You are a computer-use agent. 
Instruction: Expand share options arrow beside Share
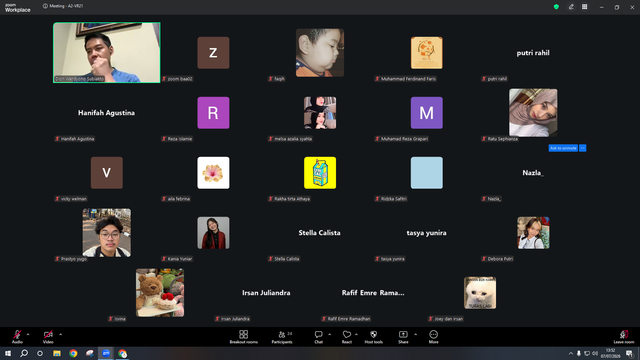click(x=416, y=334)
